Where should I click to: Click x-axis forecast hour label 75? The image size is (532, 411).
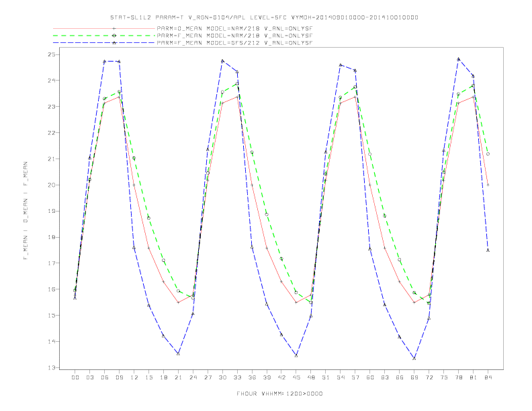(444, 377)
